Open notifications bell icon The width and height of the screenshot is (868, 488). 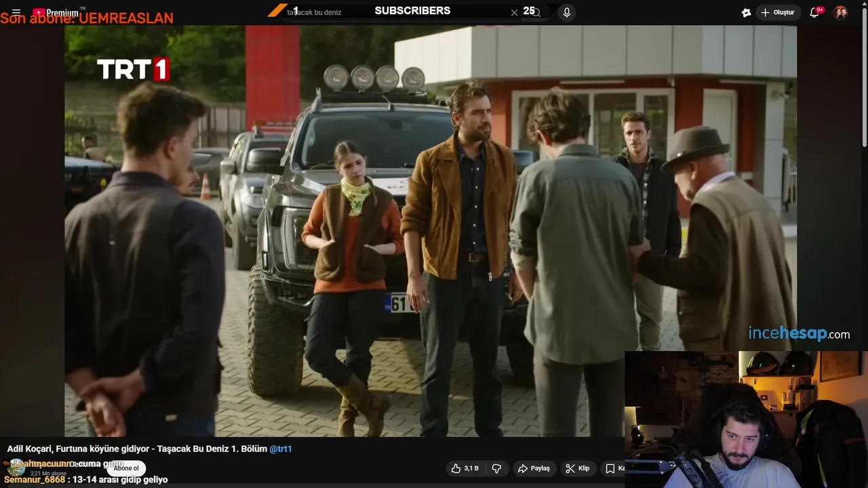click(815, 12)
